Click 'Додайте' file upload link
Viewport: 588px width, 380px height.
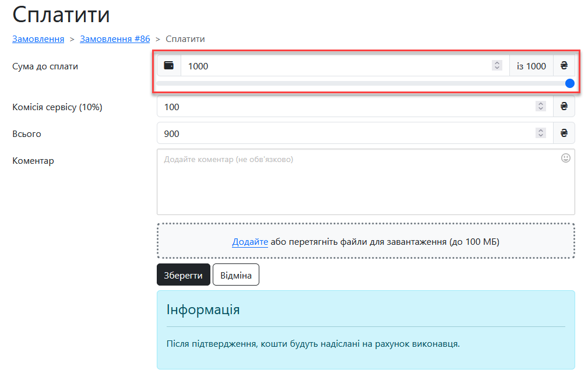(x=250, y=242)
